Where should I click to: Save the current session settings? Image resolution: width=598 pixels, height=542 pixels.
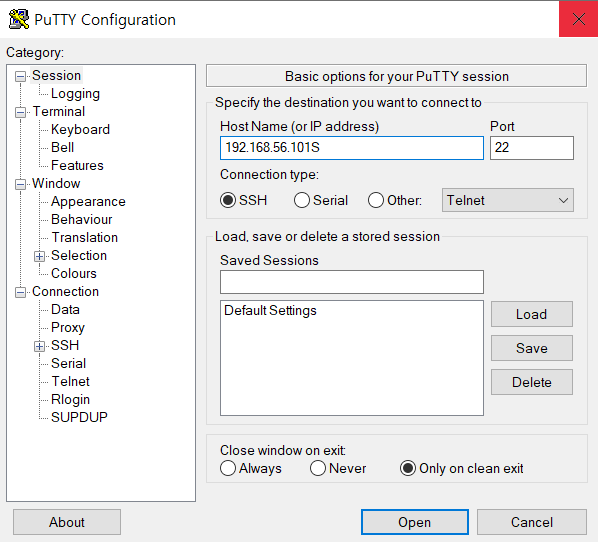[x=532, y=348]
